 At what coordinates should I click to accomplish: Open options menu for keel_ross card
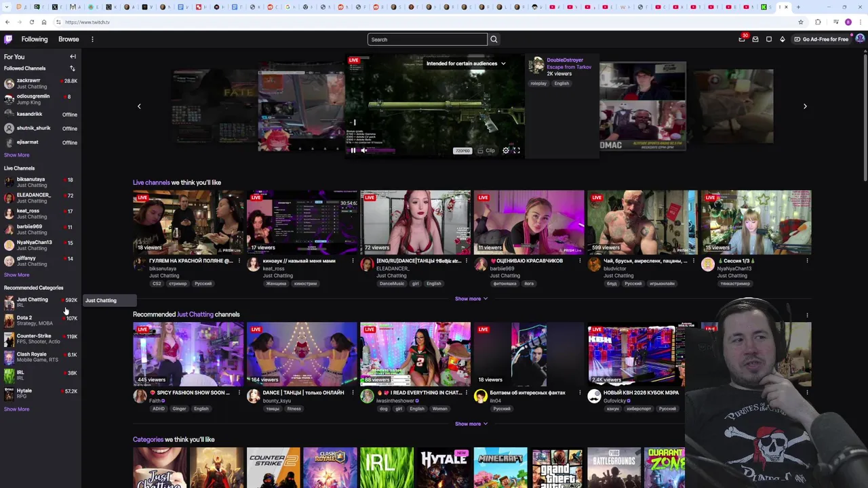click(353, 261)
